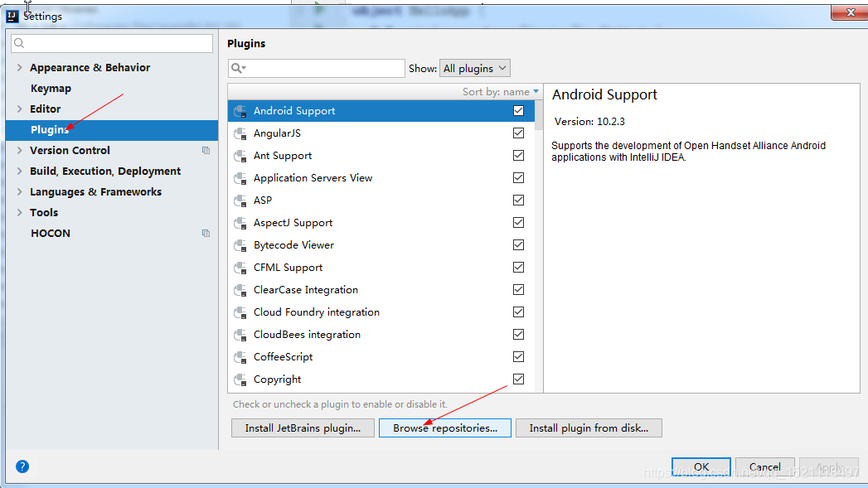Disable the Android Support plugin checkbox
Viewport: 868px width, 488px height.
click(x=518, y=111)
